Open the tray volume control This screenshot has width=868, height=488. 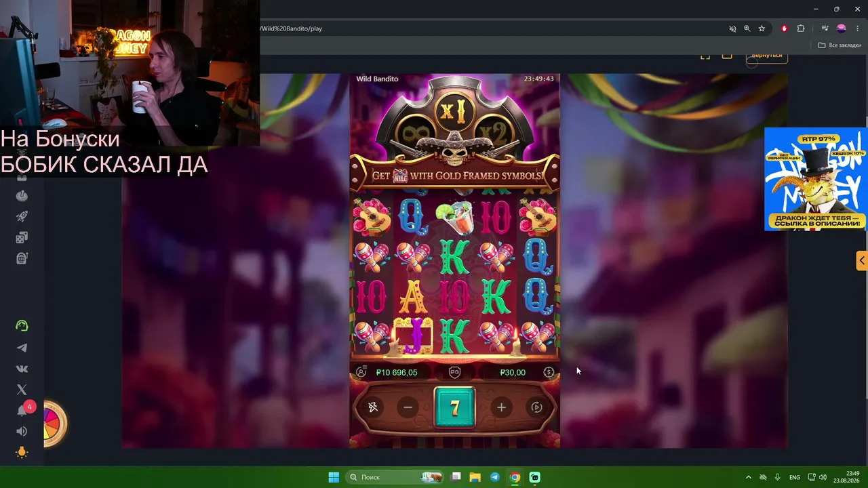click(x=823, y=477)
